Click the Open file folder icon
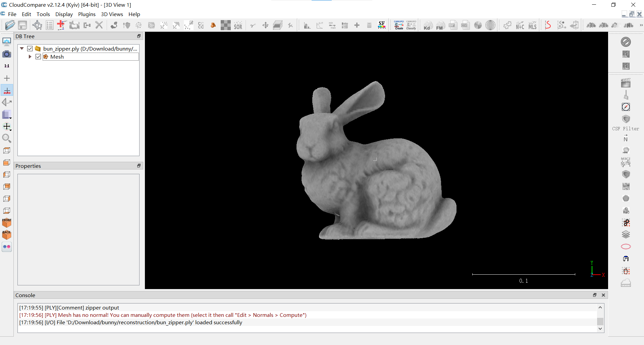 10,25
